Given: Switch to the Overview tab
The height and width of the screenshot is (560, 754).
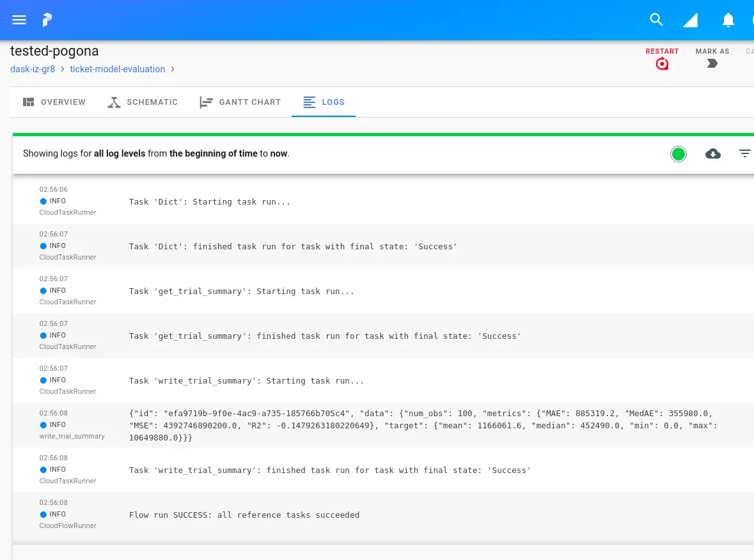Looking at the screenshot, I should point(54,102).
